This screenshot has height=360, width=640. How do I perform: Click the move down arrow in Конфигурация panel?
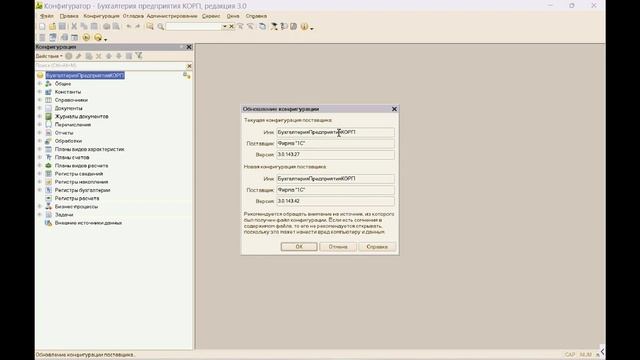pyautogui.click(x=119, y=56)
